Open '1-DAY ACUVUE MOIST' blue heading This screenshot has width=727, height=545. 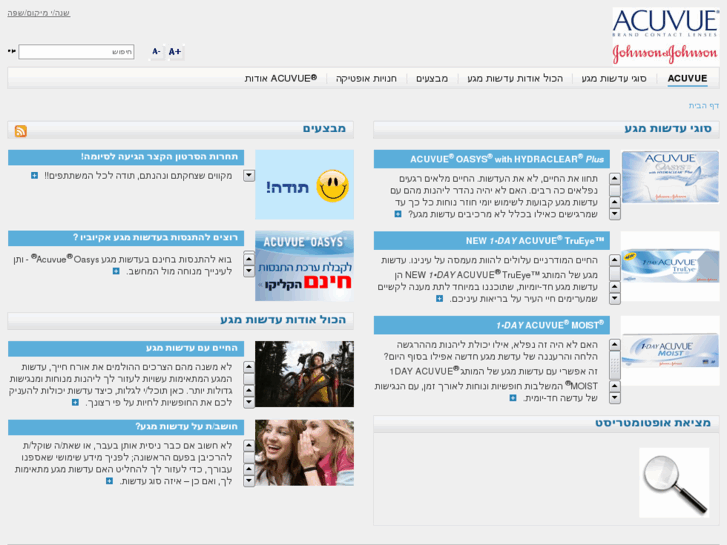click(x=491, y=325)
